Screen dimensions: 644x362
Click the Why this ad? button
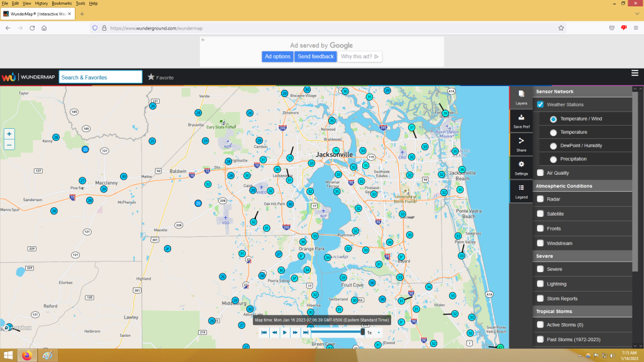360,57
